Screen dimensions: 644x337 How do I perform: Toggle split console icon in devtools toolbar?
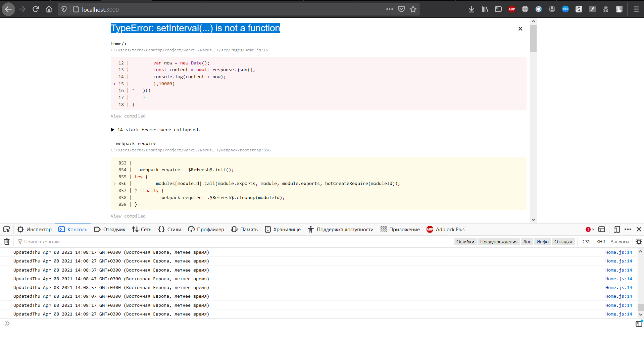(x=602, y=230)
